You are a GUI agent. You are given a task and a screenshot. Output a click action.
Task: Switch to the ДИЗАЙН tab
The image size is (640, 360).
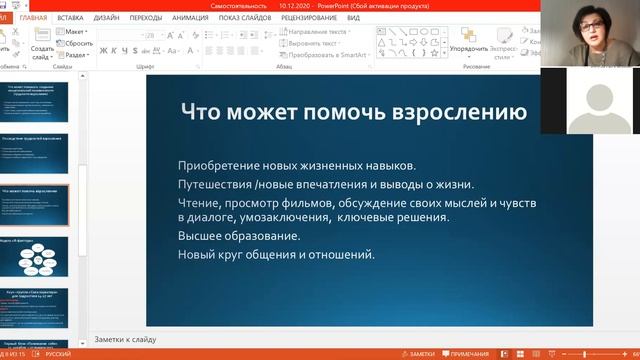[106, 18]
